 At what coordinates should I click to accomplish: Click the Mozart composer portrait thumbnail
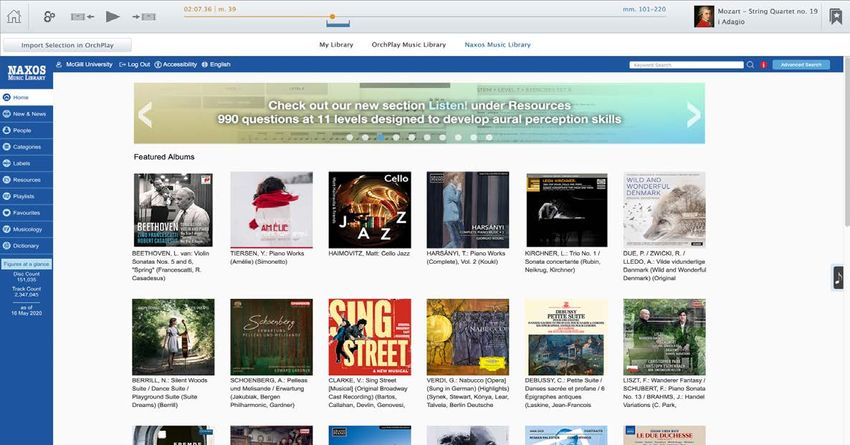tap(704, 16)
